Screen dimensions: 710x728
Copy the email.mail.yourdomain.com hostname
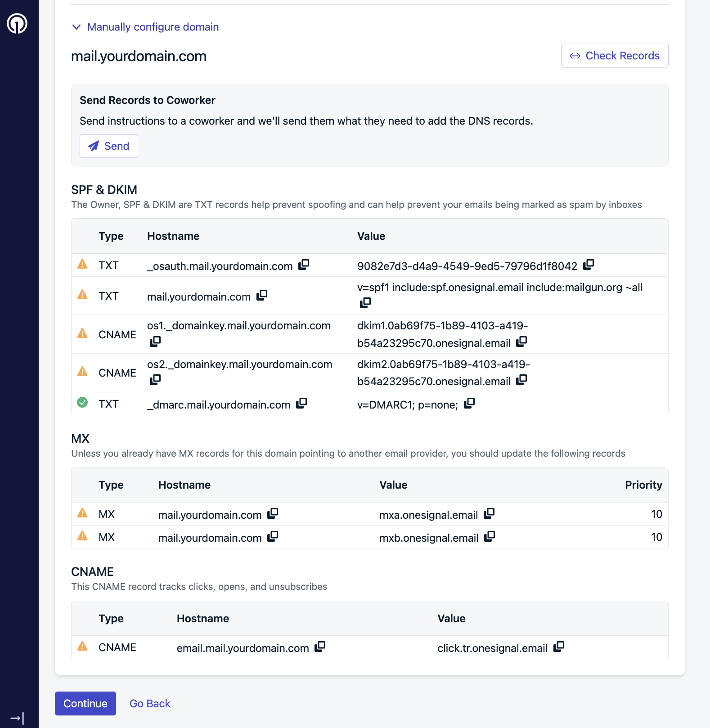click(320, 647)
